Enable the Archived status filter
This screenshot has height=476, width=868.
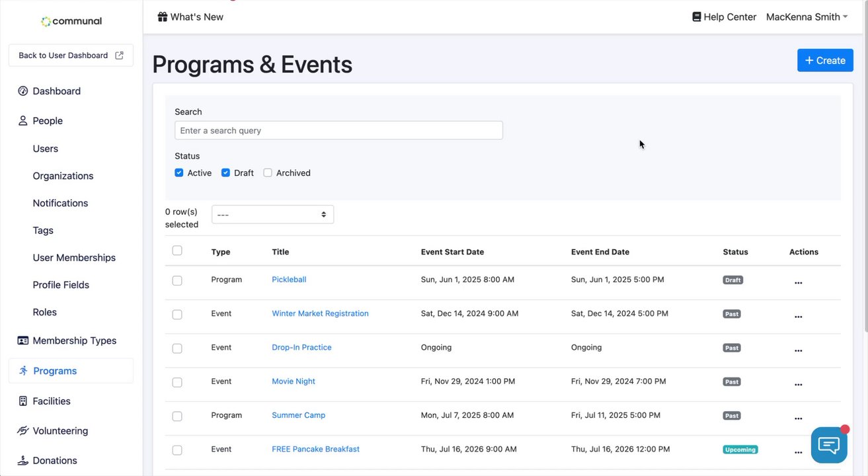point(268,173)
